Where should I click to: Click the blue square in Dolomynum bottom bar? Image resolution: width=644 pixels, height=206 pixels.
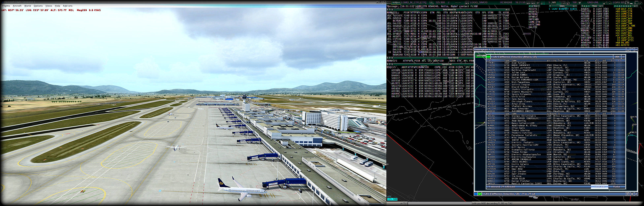pos(476,194)
